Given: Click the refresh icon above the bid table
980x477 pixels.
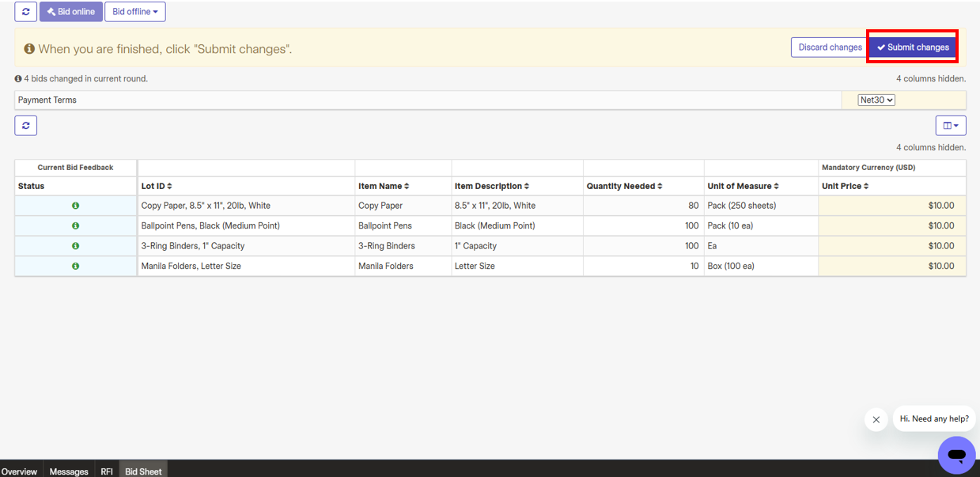Looking at the screenshot, I should [x=25, y=125].
